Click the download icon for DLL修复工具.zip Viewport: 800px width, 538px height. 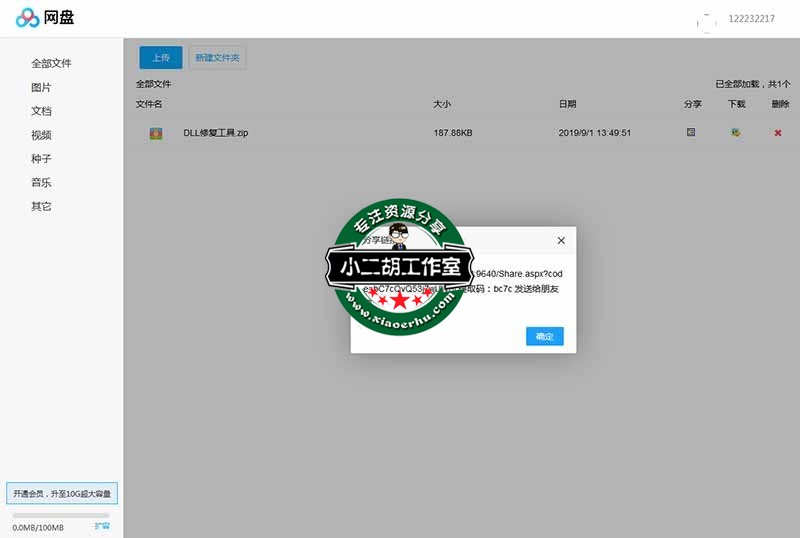point(736,132)
